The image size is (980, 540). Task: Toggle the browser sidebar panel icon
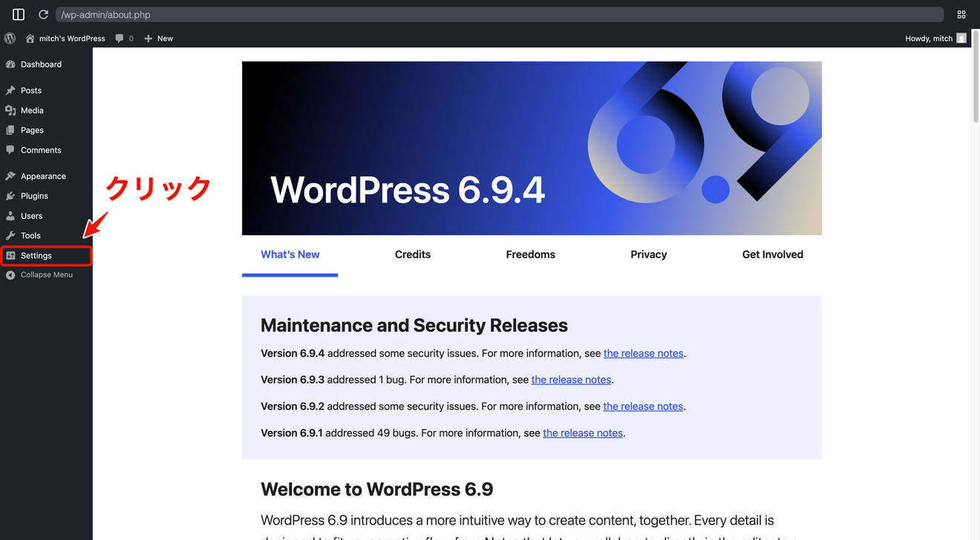pos(19,14)
